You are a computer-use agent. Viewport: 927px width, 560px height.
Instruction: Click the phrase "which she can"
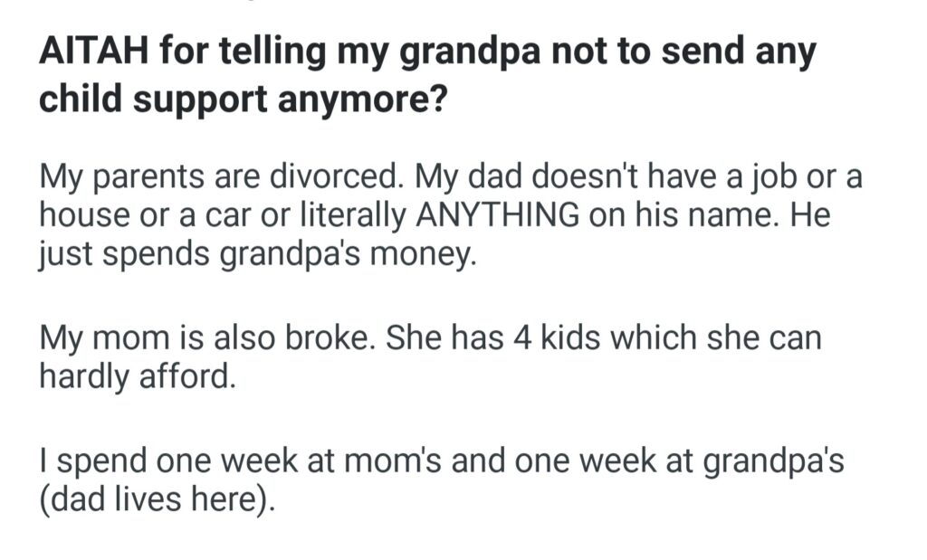(x=717, y=338)
